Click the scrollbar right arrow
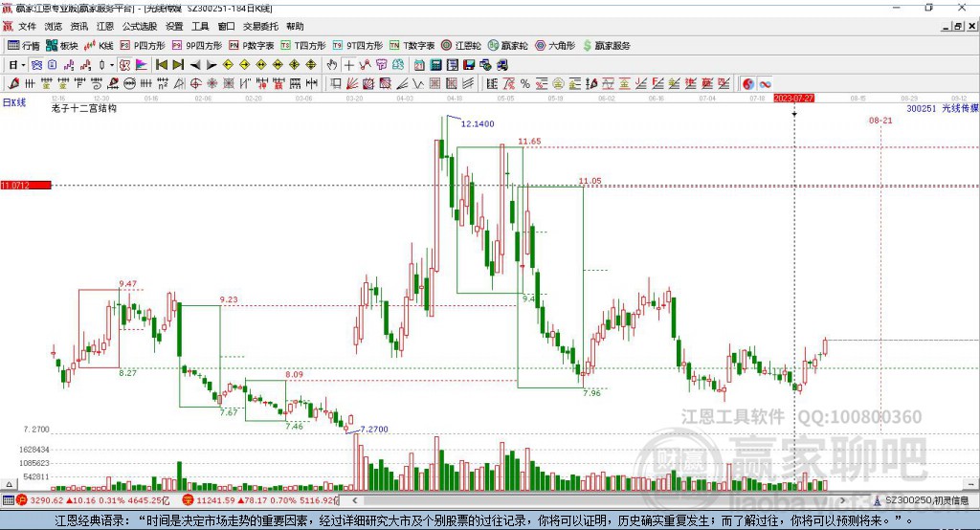Screen dimensions: 980x530 tap(842, 500)
